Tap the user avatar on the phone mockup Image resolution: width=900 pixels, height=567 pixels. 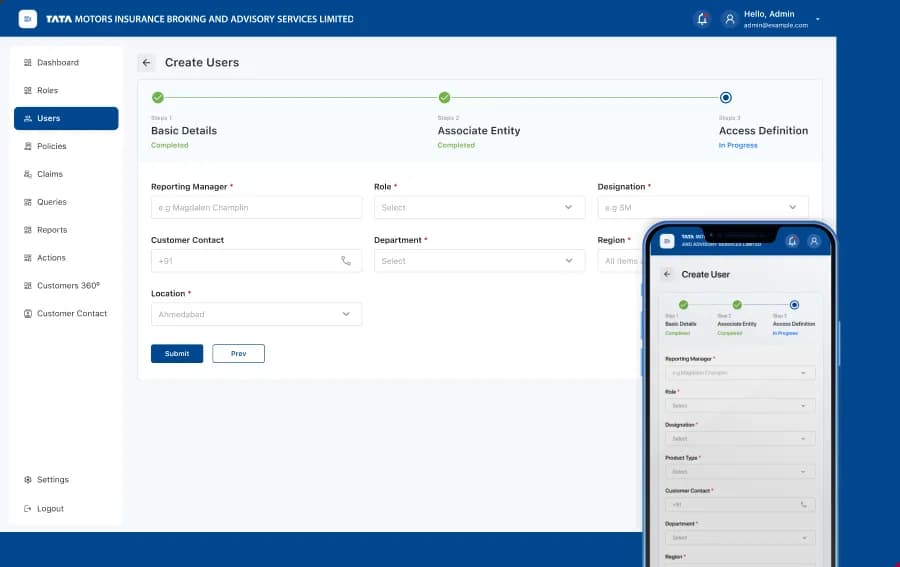pyautogui.click(x=814, y=241)
